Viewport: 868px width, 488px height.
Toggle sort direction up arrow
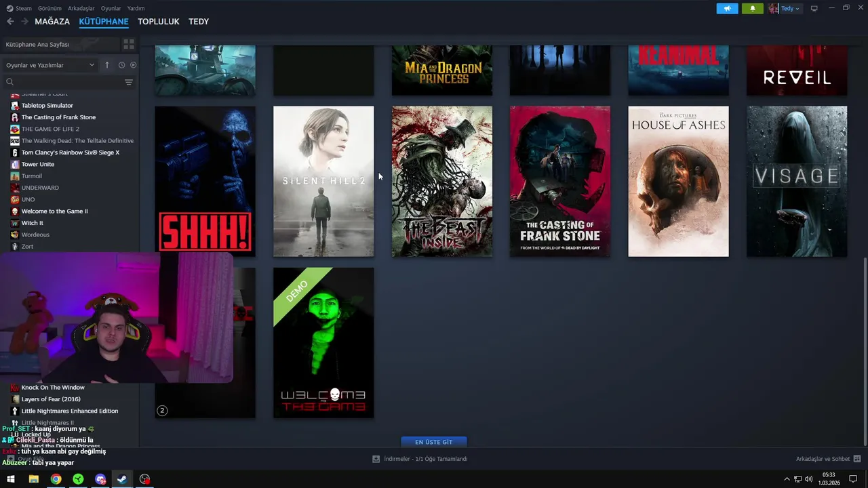pyautogui.click(x=106, y=65)
